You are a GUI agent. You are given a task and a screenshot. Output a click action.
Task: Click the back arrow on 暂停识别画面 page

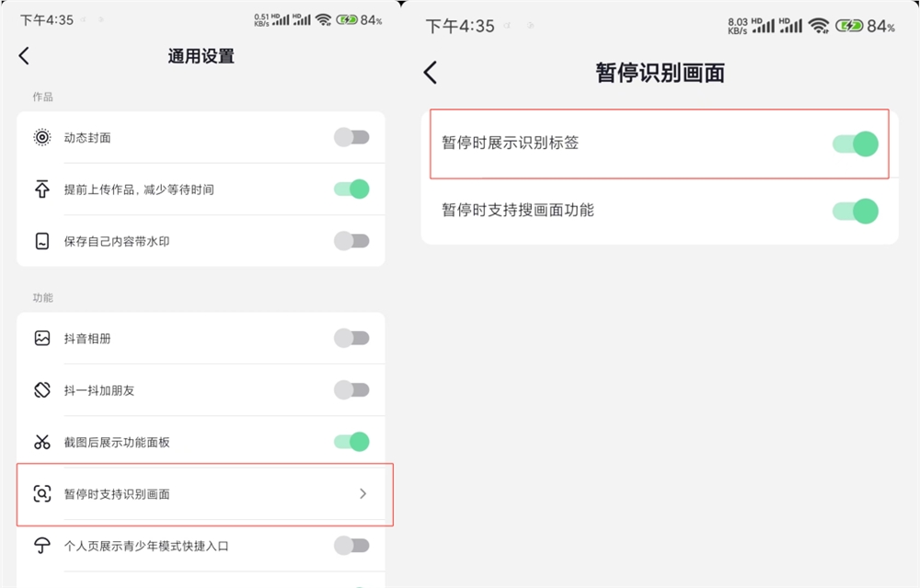[429, 71]
